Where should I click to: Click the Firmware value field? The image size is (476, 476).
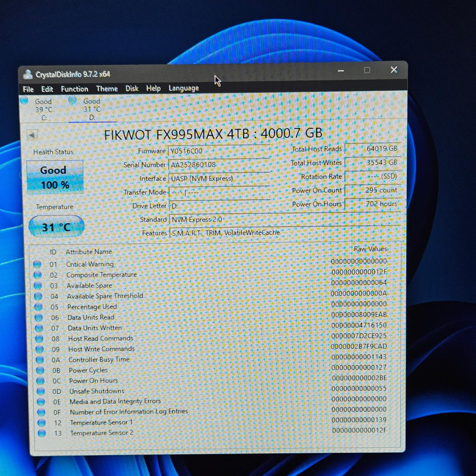(219, 151)
